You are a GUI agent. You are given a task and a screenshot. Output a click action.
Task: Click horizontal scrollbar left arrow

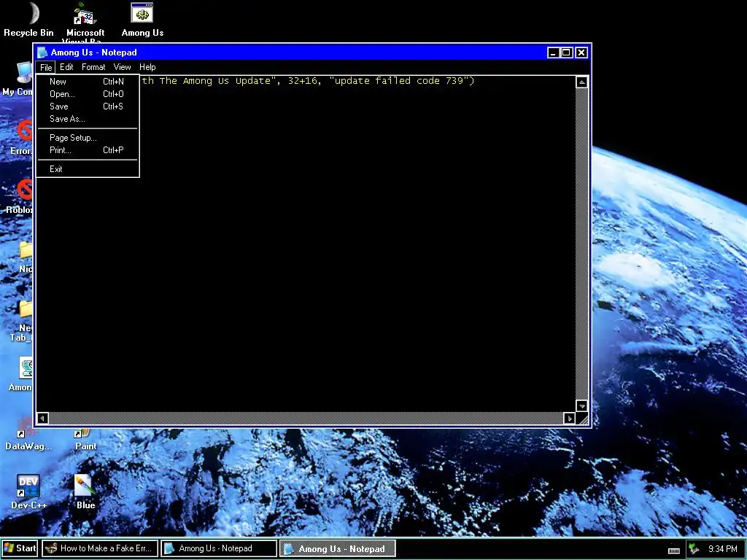coord(42,418)
